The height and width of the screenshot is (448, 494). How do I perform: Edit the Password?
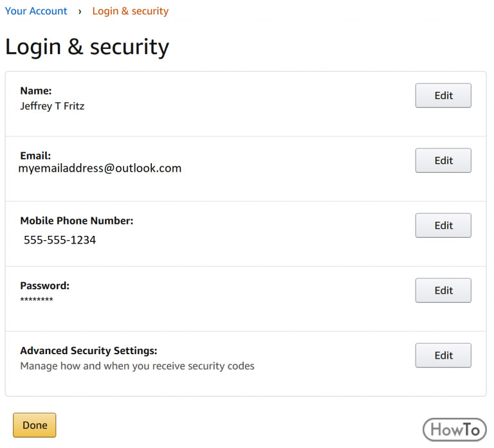click(x=443, y=291)
